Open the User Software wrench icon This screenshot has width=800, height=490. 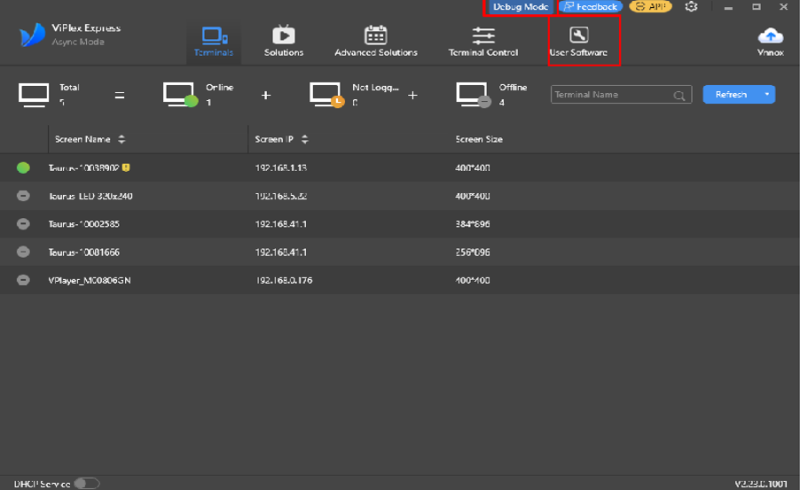(578, 35)
